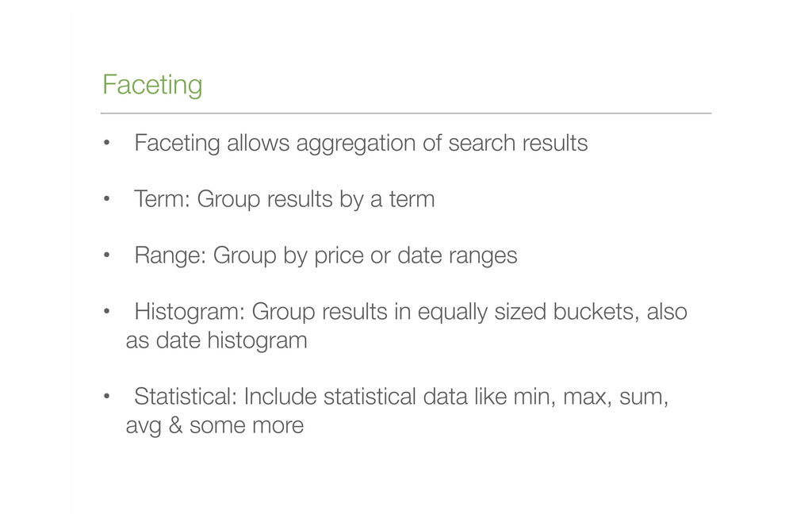Viewport: 812px width, 526px height.
Task: Select the text 'Faceting allows aggregation of search results'
Action: click(x=361, y=144)
